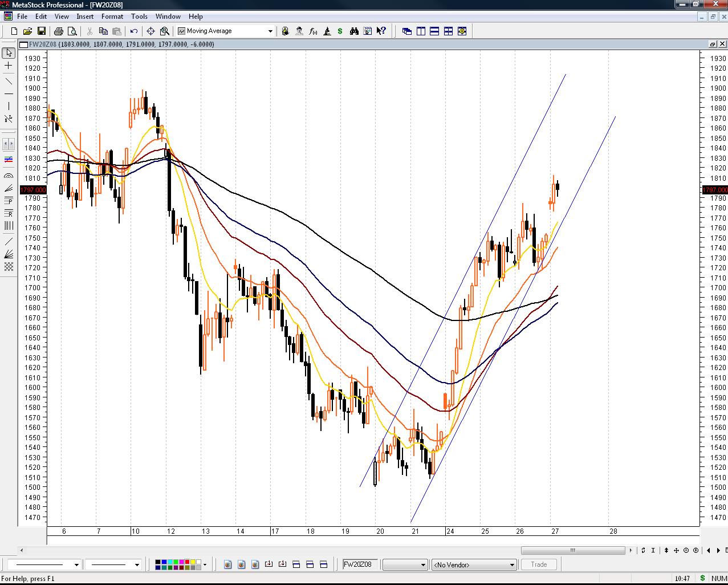Viewport: 728px width, 585px height.
Task: Open the Tools menu
Action: point(139,17)
